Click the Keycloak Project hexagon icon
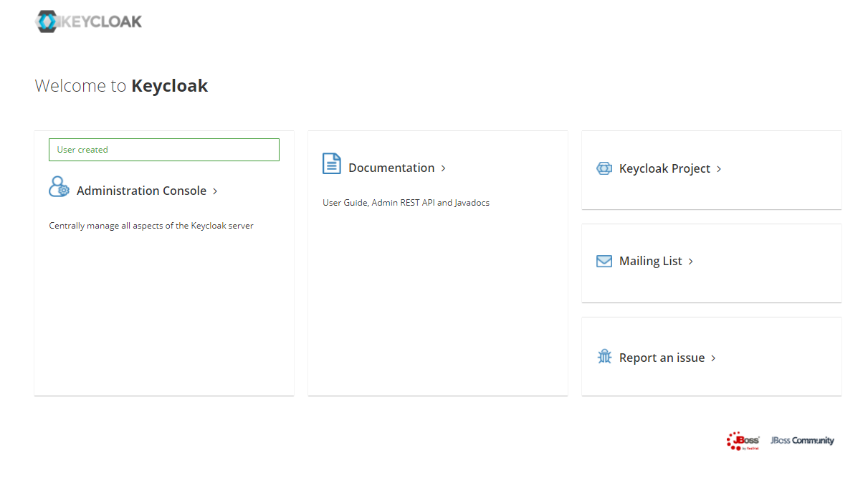The width and height of the screenshot is (868, 478). 604,168
